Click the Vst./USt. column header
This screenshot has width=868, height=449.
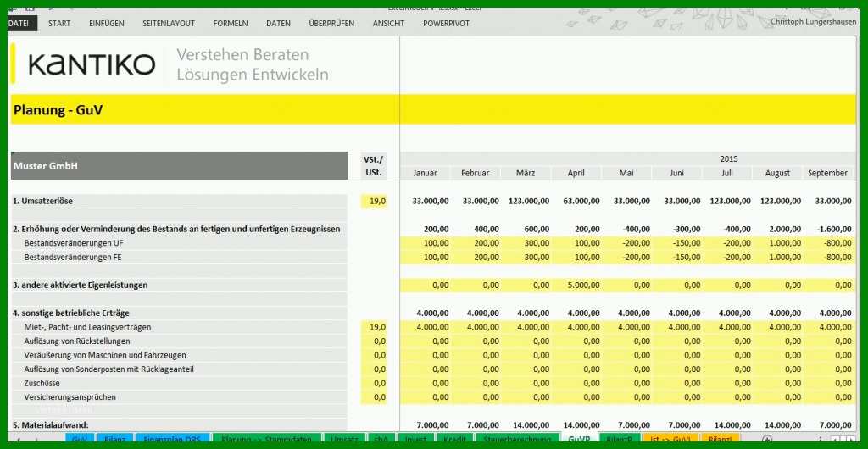pos(374,165)
